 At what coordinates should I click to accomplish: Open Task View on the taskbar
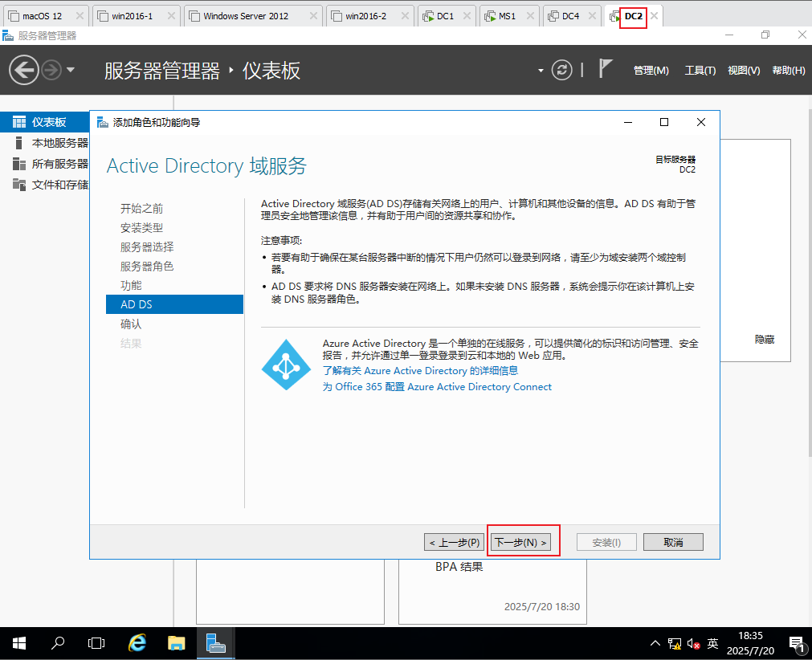click(96, 643)
